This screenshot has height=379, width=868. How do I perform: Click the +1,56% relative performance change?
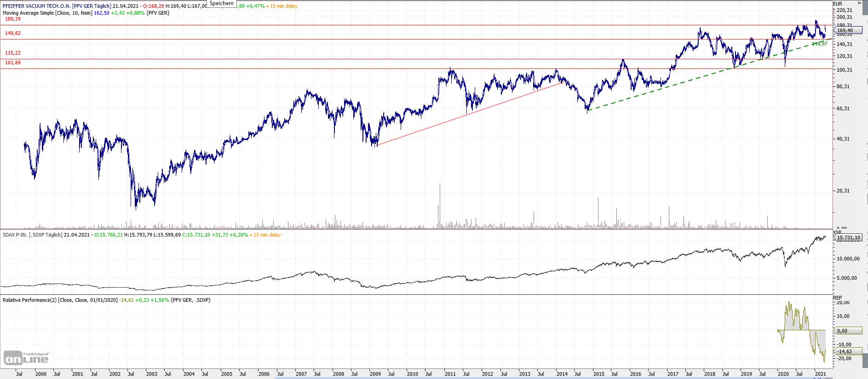click(x=160, y=300)
